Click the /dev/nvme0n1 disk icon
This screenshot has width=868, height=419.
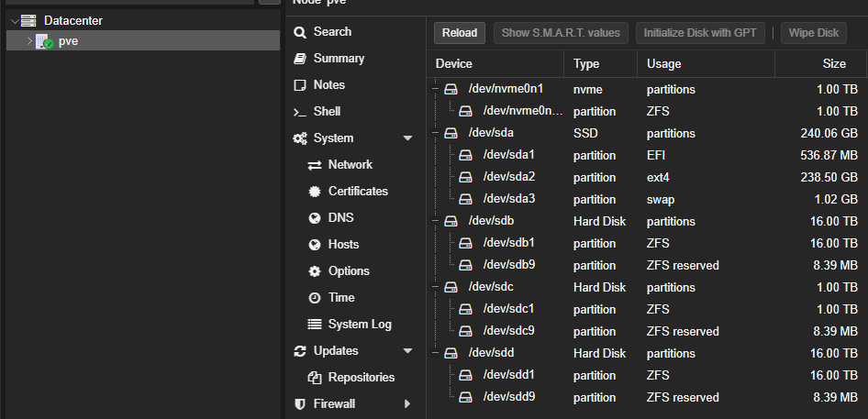(451, 89)
